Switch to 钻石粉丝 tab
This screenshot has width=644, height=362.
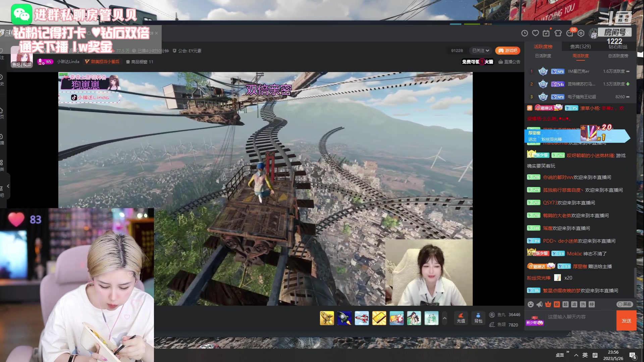[x=618, y=47]
